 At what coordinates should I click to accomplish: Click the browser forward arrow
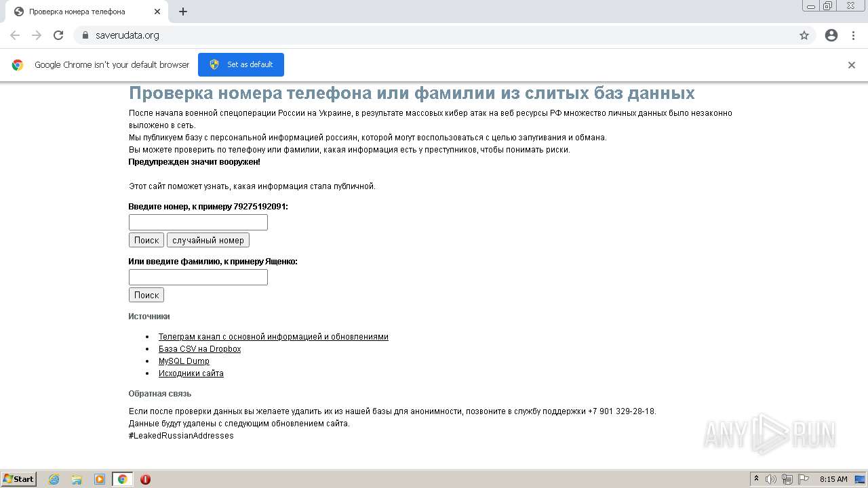click(x=37, y=35)
